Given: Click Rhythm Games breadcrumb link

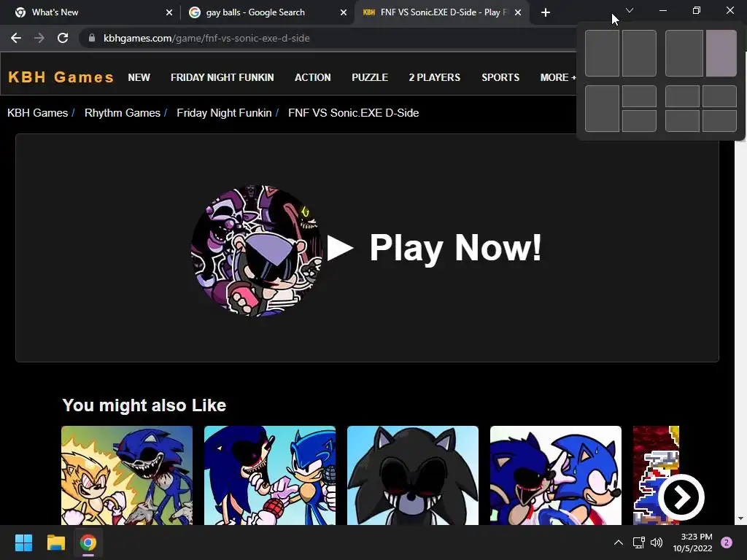Looking at the screenshot, I should click(123, 113).
